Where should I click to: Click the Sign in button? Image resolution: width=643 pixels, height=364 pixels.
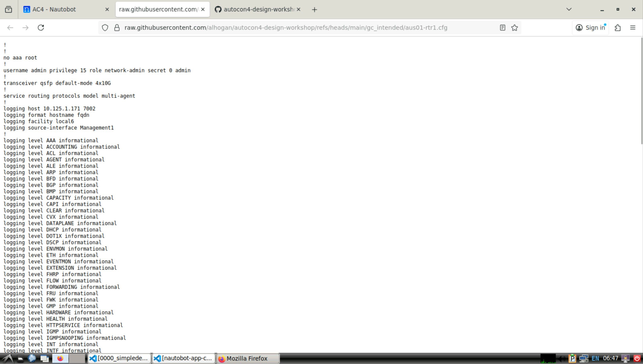click(590, 27)
